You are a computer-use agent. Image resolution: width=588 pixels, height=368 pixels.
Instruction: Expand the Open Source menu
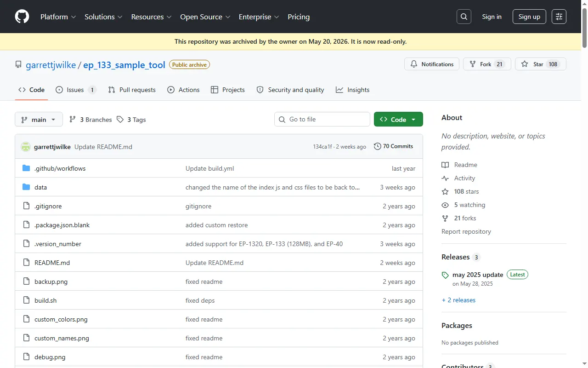click(205, 17)
